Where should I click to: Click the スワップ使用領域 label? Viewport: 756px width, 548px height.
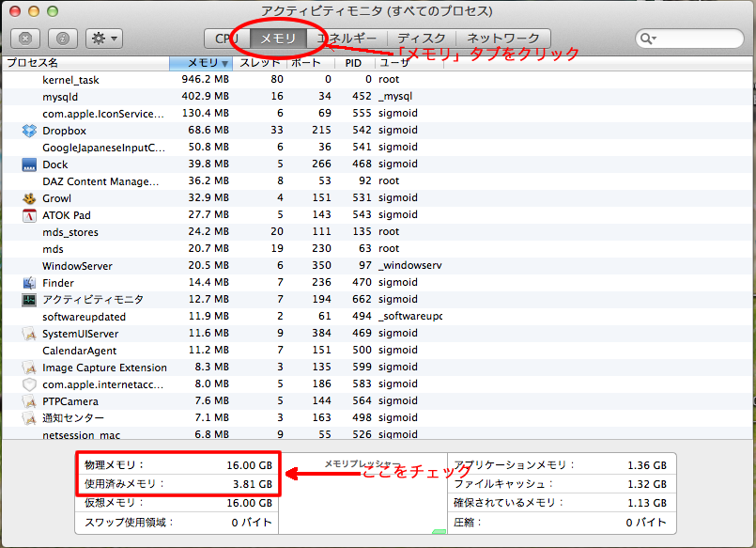coord(129,523)
